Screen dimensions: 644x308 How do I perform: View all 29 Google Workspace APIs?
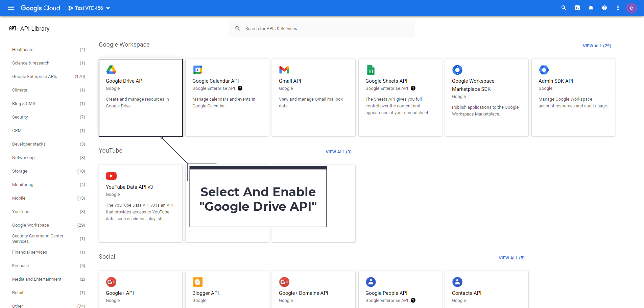(x=597, y=46)
